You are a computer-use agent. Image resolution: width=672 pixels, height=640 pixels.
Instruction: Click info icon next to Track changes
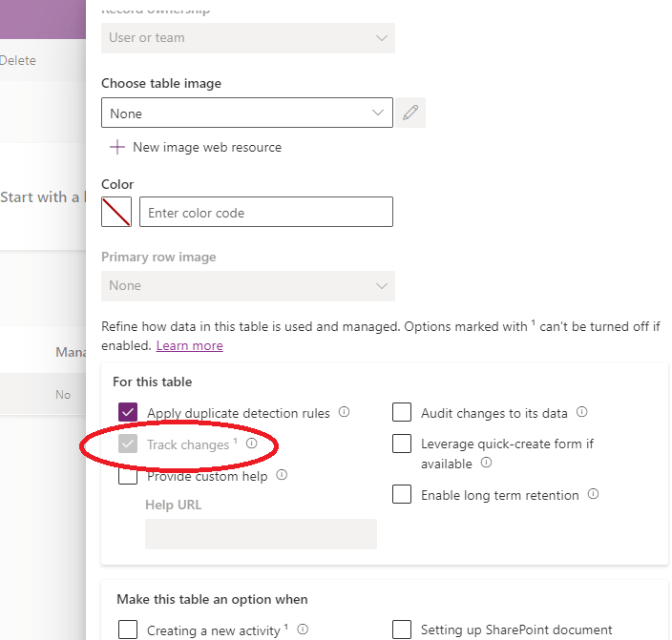pos(252,444)
